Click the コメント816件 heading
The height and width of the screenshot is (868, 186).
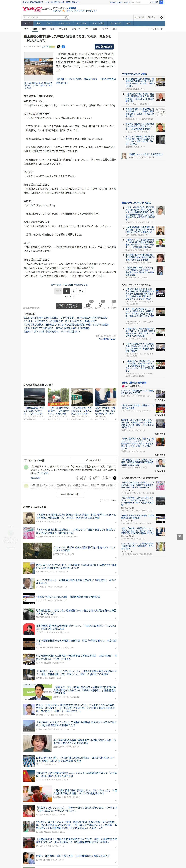pos(34,460)
